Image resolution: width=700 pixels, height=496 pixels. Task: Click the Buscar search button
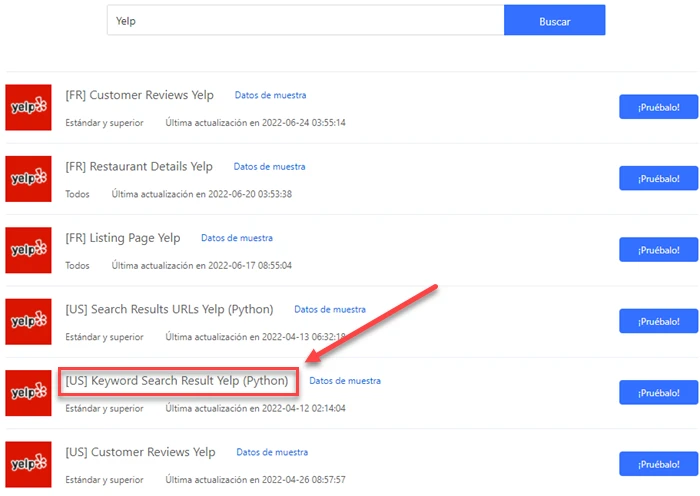tap(554, 20)
